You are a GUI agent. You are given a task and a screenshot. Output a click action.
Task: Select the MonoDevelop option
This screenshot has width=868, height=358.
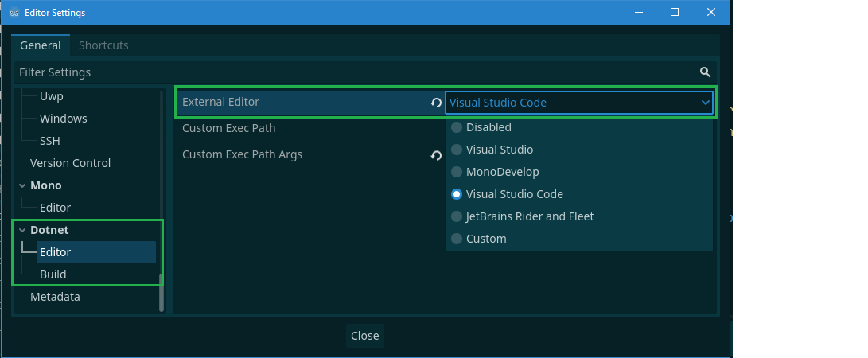click(x=457, y=172)
